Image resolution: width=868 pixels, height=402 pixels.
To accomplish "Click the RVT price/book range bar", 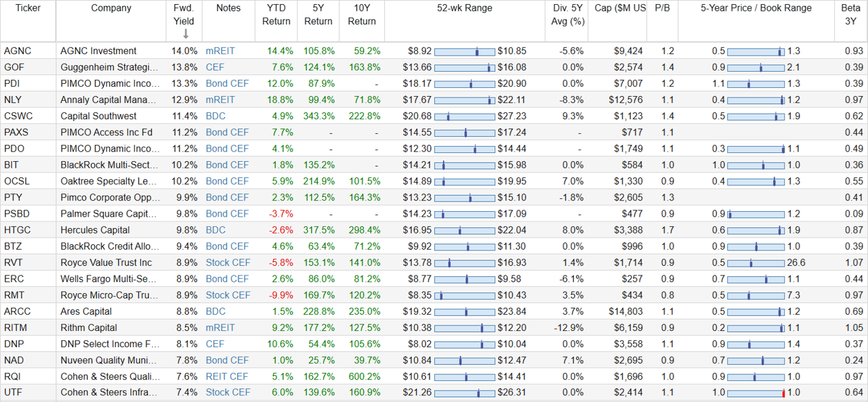I will pyautogui.click(x=756, y=263).
